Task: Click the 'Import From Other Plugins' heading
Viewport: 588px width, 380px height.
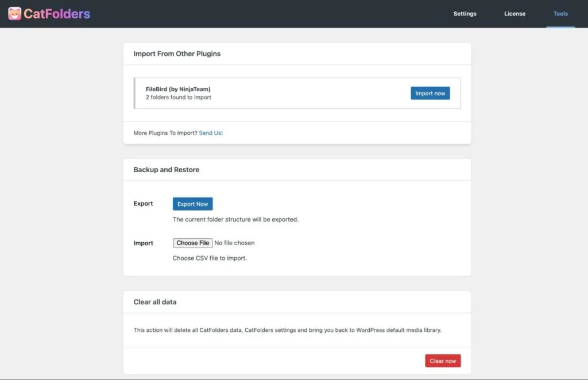Action: pyautogui.click(x=177, y=53)
